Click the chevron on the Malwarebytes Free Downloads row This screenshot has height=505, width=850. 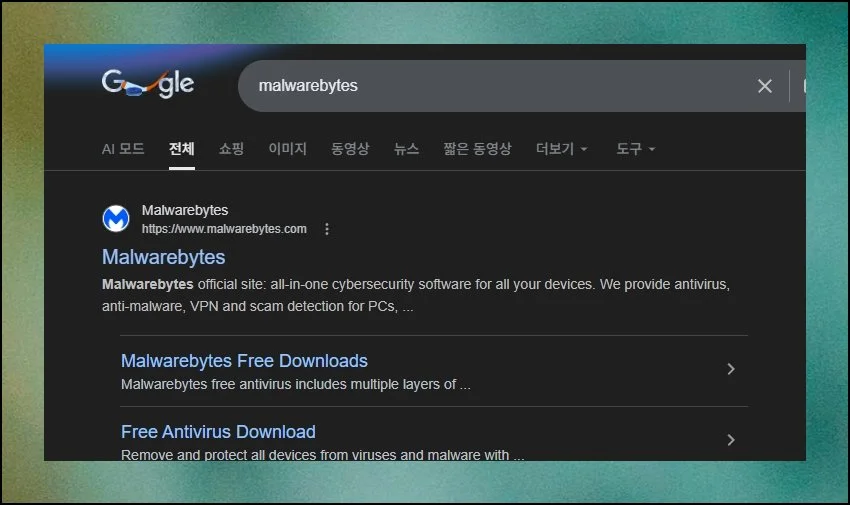731,369
